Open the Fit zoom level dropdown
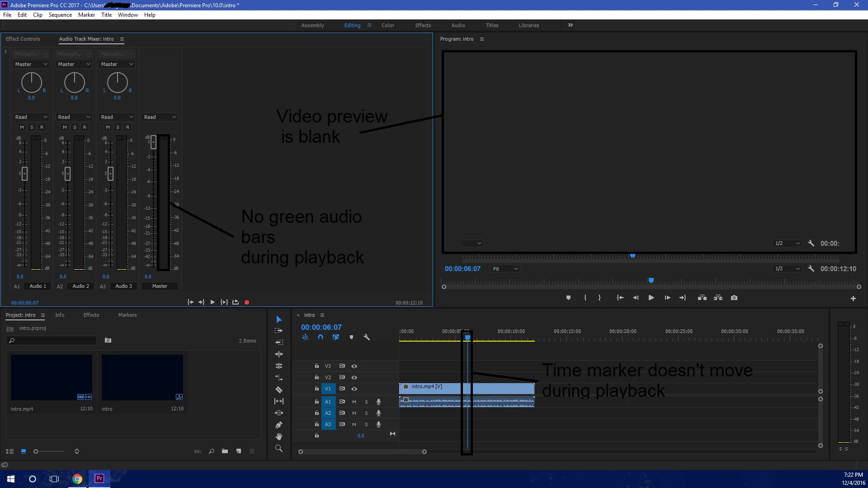 point(505,269)
